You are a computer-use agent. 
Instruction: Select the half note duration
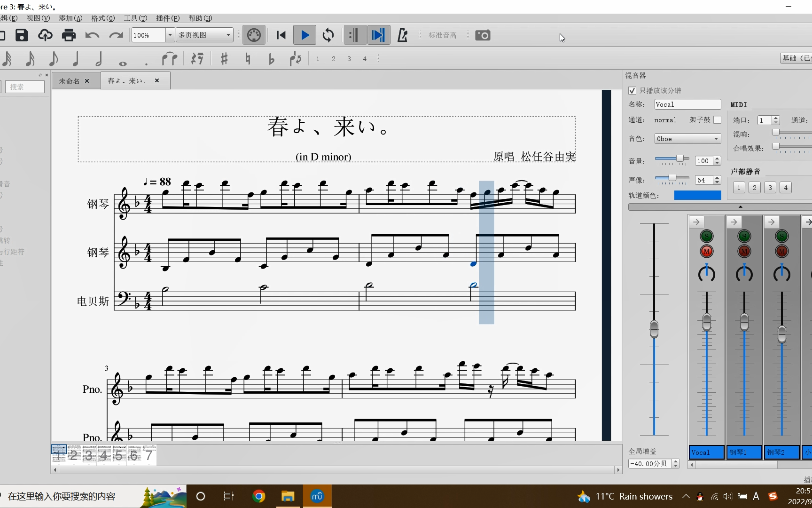pos(99,59)
